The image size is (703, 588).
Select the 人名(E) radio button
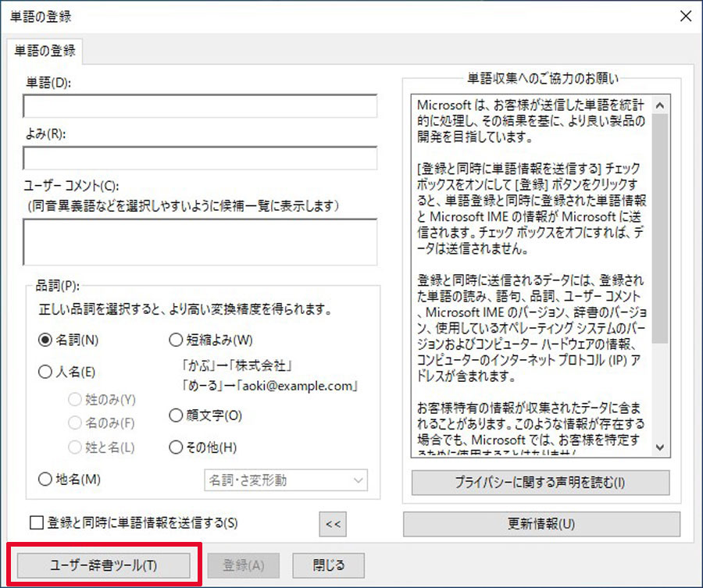[x=45, y=372]
